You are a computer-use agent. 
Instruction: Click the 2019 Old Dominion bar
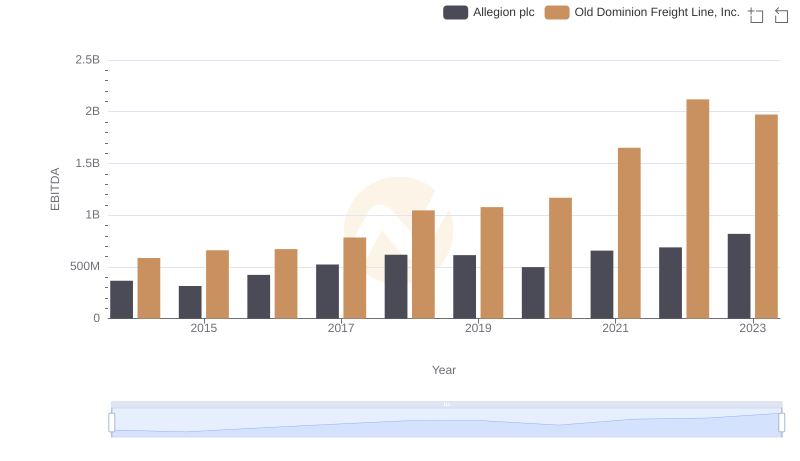[492, 263]
